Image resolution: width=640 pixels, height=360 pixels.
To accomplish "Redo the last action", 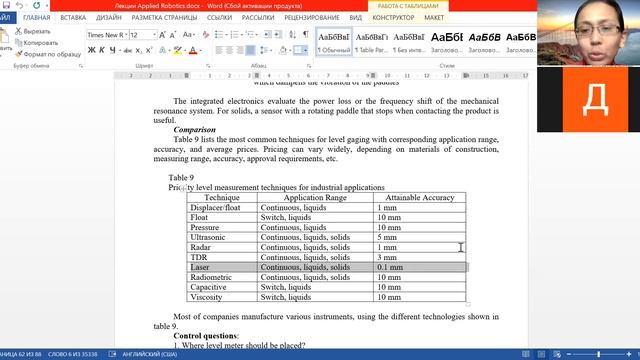I will point(36,5).
